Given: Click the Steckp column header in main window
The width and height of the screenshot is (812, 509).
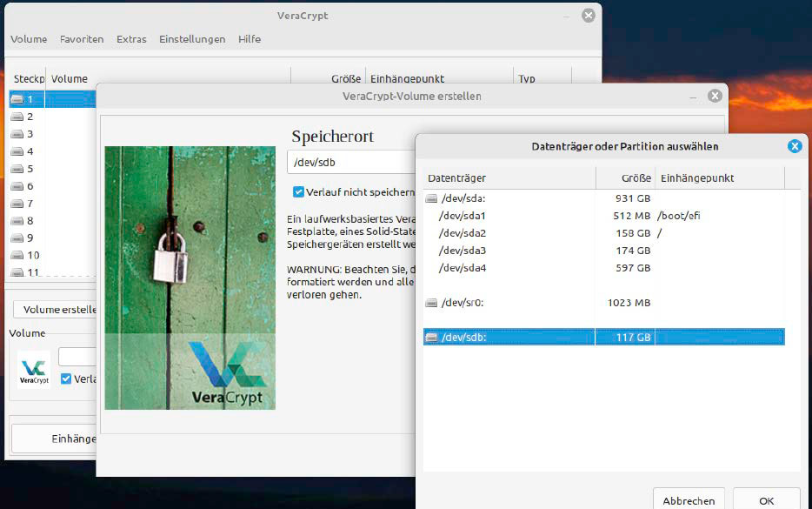Looking at the screenshot, I should 28,79.
